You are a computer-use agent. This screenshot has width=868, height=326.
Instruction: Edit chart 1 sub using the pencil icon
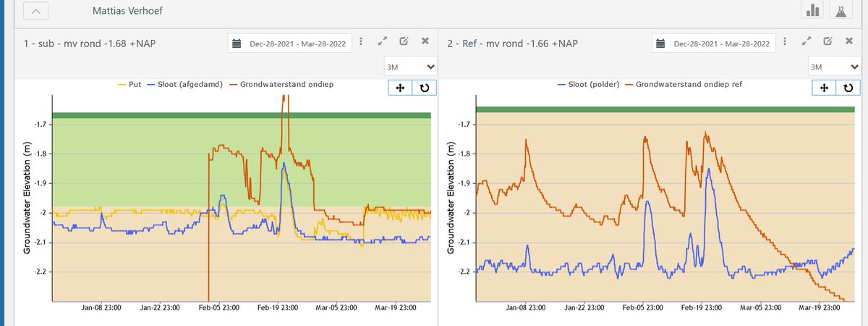pyautogui.click(x=404, y=42)
